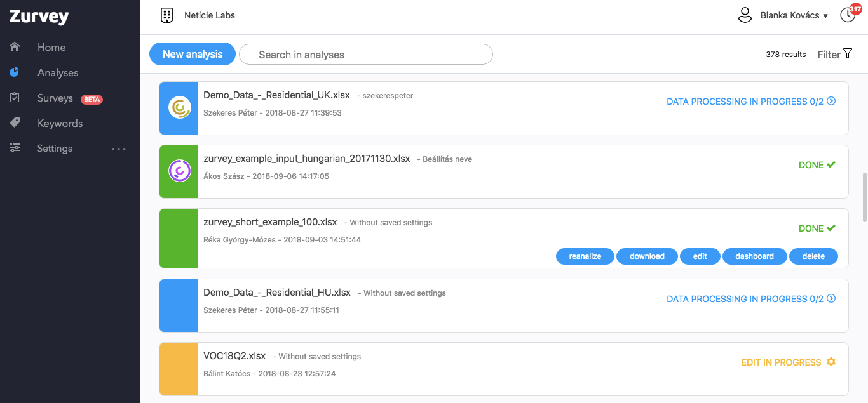Click the Residential_UK row logo thumbnail

click(179, 108)
